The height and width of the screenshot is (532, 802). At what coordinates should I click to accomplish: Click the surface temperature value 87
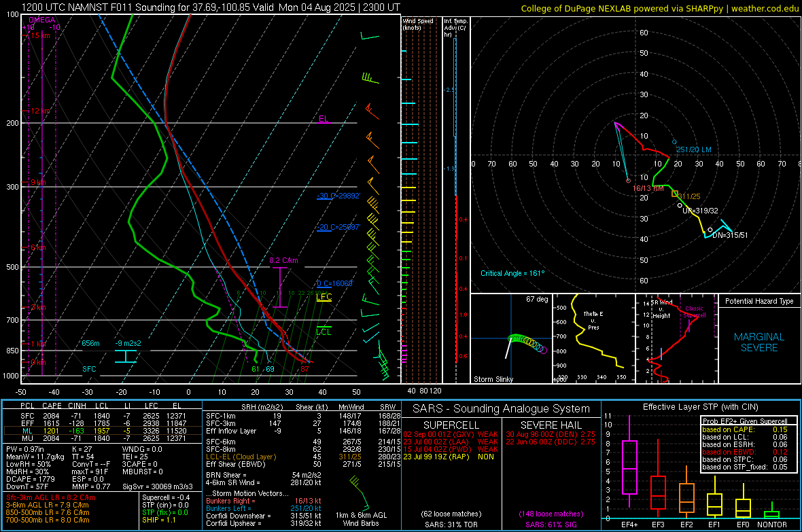point(305,369)
